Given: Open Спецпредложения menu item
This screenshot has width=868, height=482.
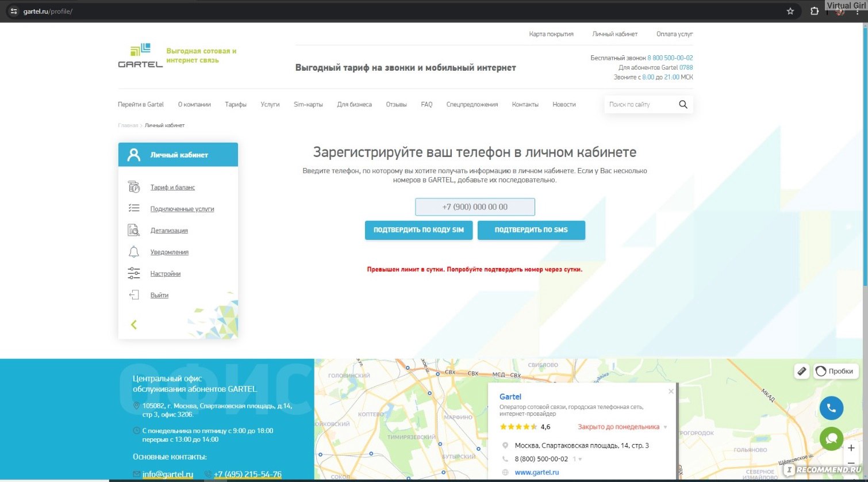Looking at the screenshot, I should [472, 104].
